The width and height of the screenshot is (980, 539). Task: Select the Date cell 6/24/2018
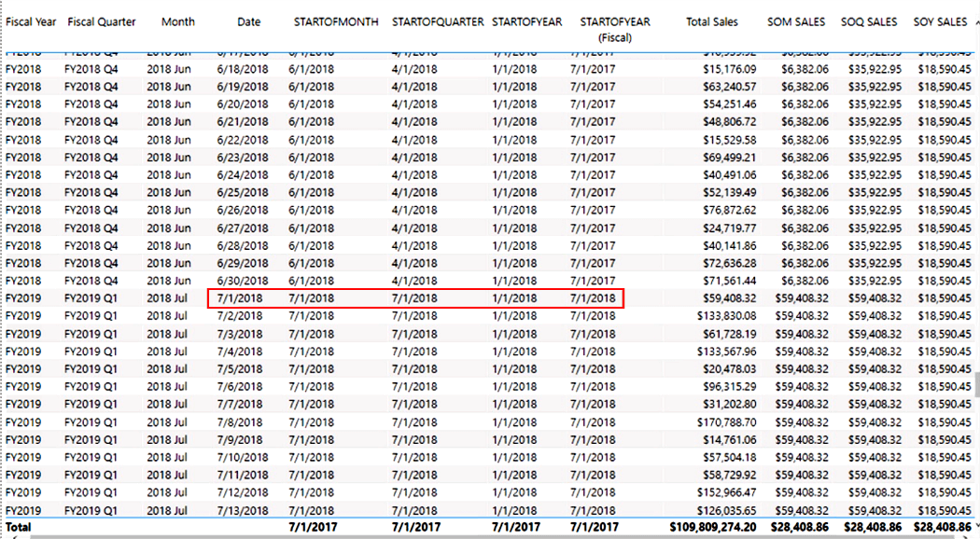coord(243,174)
